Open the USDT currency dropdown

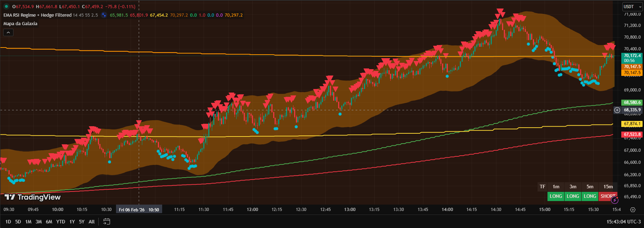[x=632, y=7]
